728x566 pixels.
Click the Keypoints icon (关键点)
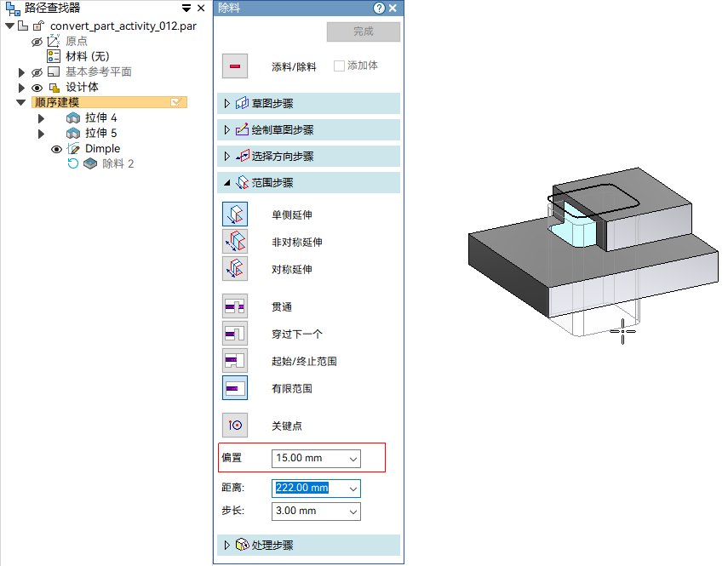[235, 425]
